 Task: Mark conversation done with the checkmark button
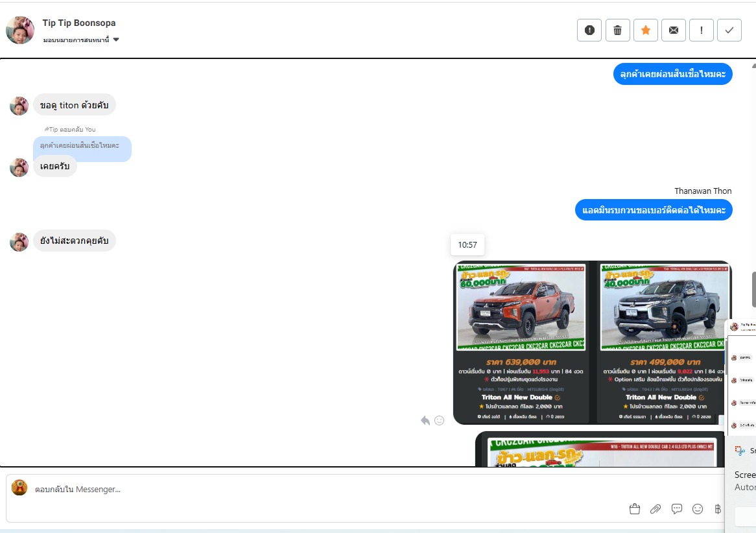(x=729, y=30)
